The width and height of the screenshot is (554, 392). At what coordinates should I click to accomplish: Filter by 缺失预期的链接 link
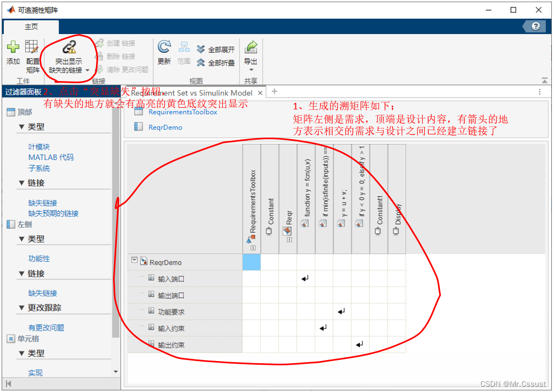pos(53,213)
